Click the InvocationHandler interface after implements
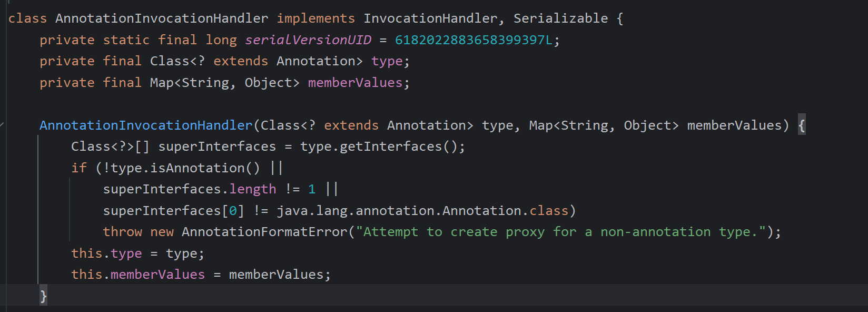This screenshot has height=312, width=868. (x=430, y=18)
